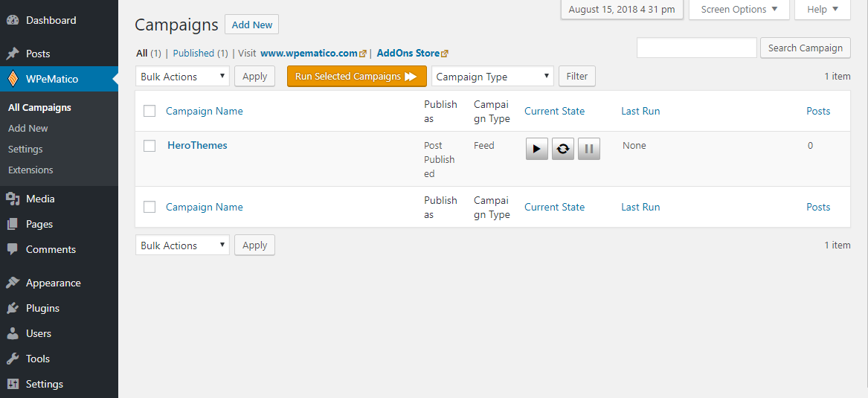
Task: Click the Add New campaign button
Action: click(x=252, y=25)
